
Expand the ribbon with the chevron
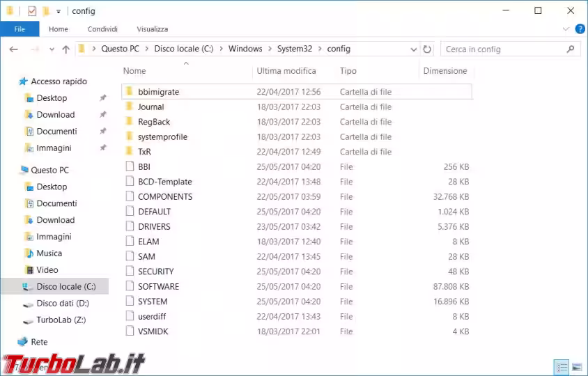tap(566, 29)
